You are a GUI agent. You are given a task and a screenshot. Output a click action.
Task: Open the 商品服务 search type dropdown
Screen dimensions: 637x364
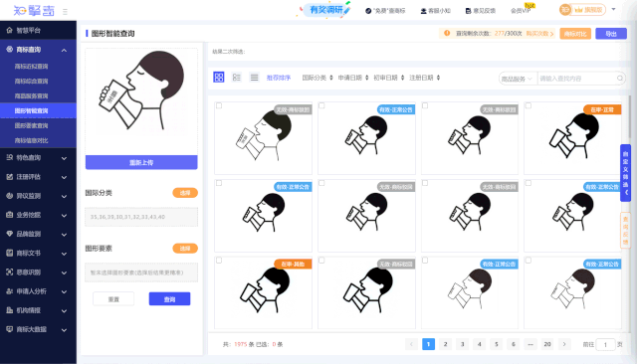pos(517,79)
